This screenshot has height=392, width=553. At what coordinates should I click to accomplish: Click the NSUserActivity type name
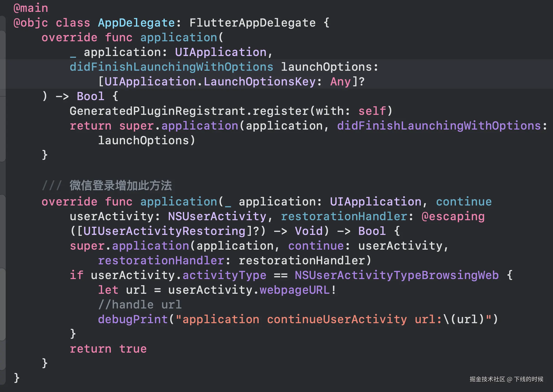pyautogui.click(x=217, y=216)
